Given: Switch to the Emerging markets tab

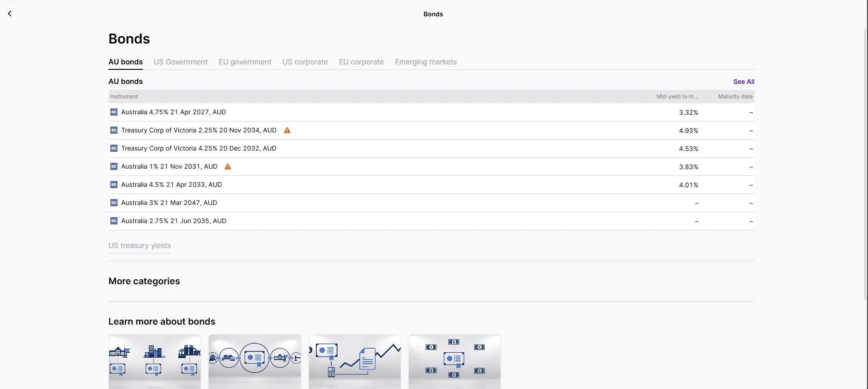Looking at the screenshot, I should 426,62.
